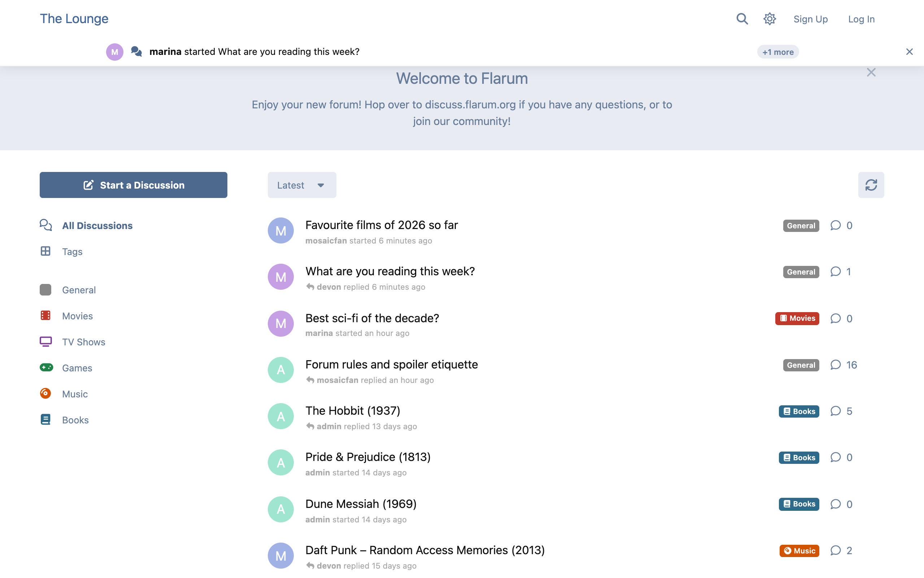Viewport: 924px width, 578px height.
Task: Select All Discussions in sidebar
Action: tap(86, 225)
